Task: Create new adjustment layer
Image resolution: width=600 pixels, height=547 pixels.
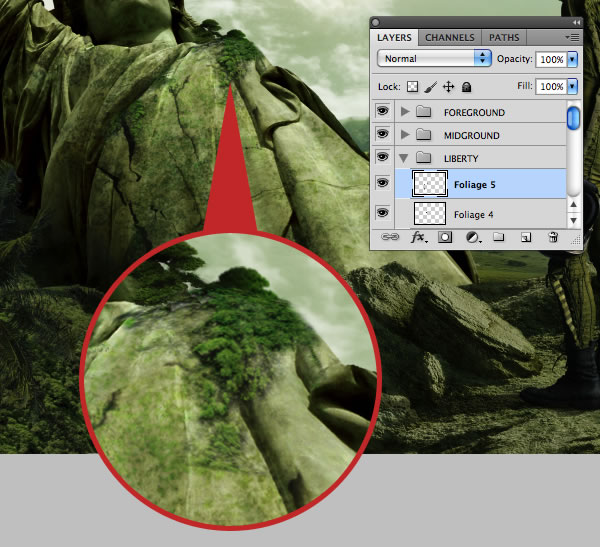Action: [473, 238]
